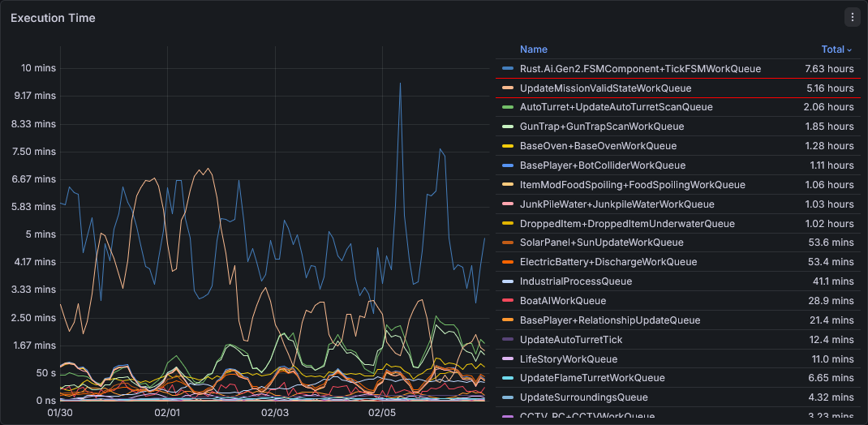Screen dimensions: 868x425
Task: Sort legend by Total column
Action: pos(836,49)
